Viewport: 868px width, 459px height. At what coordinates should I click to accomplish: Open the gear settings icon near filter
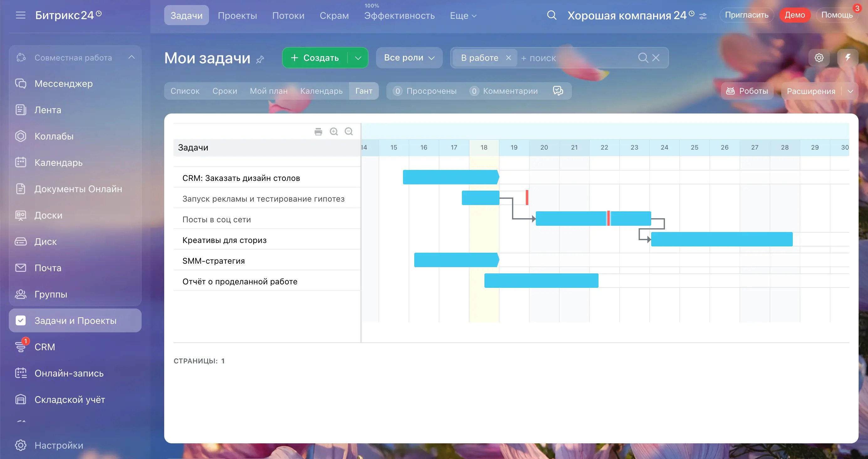coord(819,58)
